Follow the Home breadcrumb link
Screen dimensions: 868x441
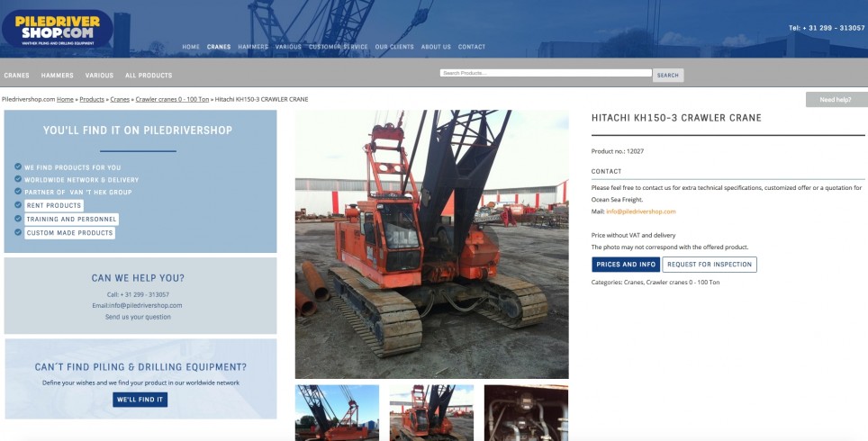[x=65, y=100]
